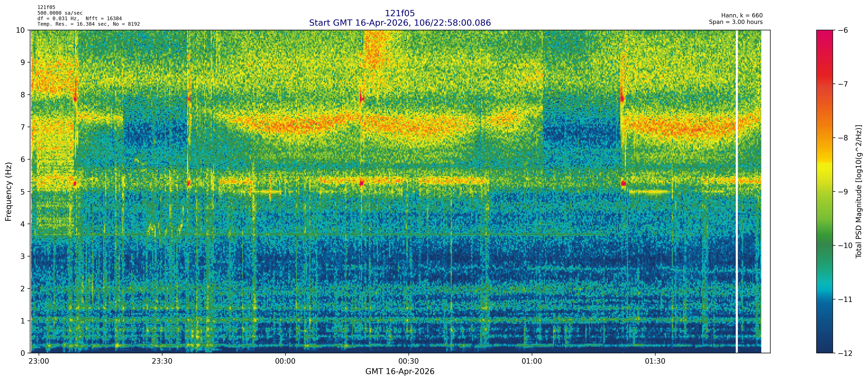The image size is (868, 381).
Task: Click the Start GMT subtitle text
Action: pos(400,23)
